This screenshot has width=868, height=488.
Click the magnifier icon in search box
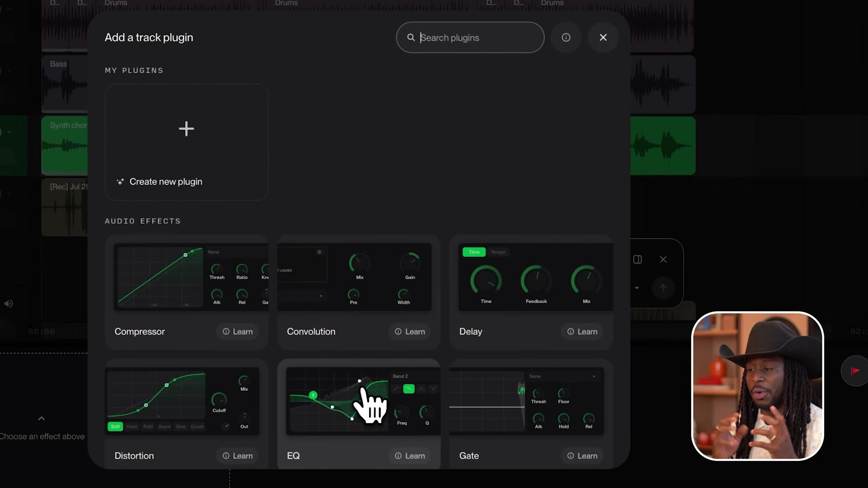tap(411, 38)
